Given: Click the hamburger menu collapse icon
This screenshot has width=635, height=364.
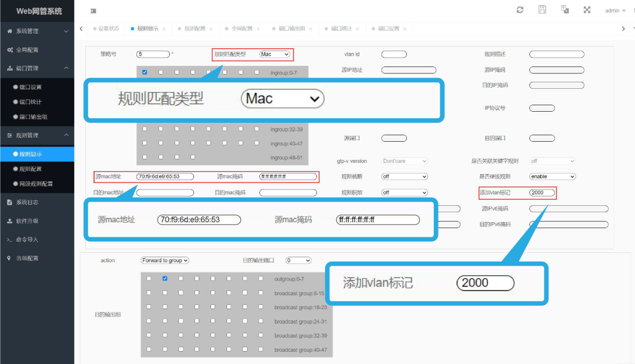Looking at the screenshot, I should pyautogui.click(x=93, y=11).
